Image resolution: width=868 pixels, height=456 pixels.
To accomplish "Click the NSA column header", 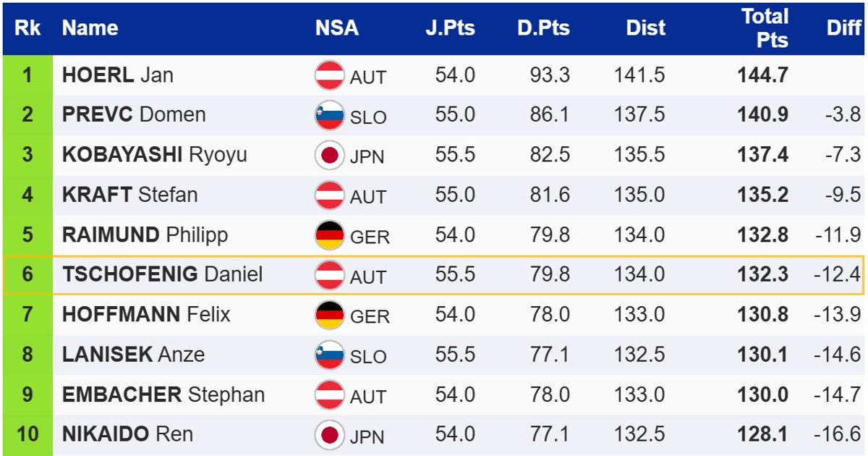I will tap(336, 28).
